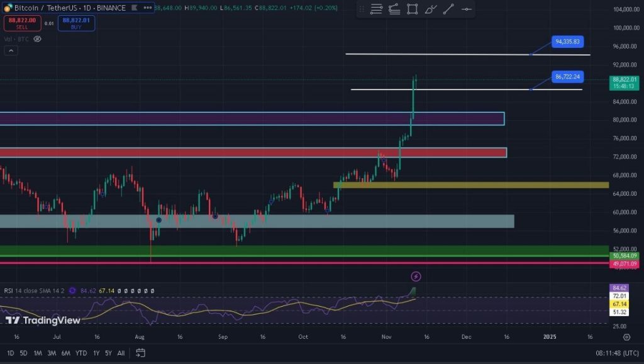The height and width of the screenshot is (364, 644).
Task: Collapse the indicator legend with chevron
Action: point(11,51)
